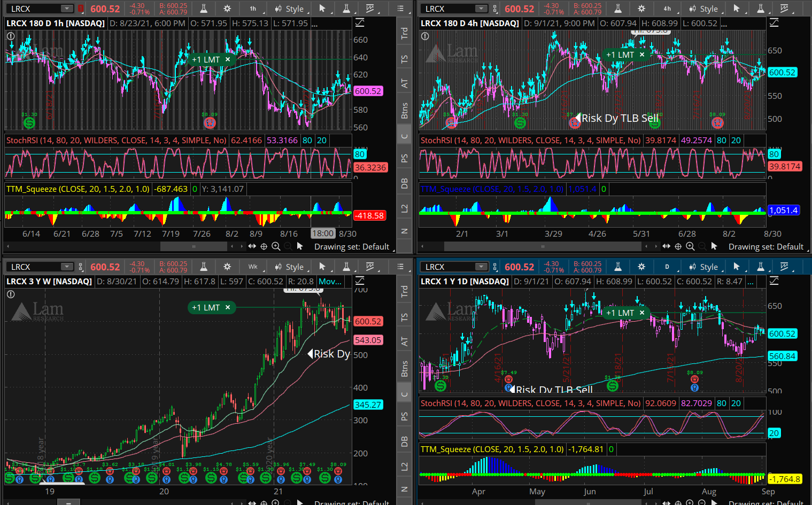
Task: Toggle DB sidebar on weekly chart
Action: tap(405, 441)
